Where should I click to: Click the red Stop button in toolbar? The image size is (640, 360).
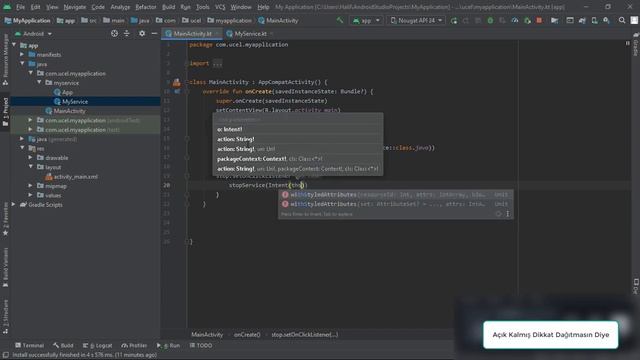coord(539,20)
